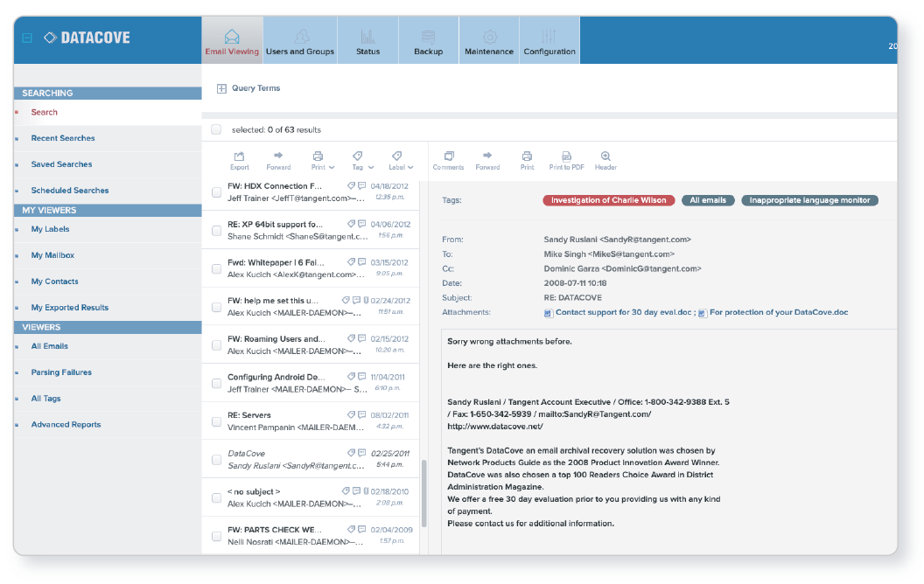The width and height of the screenshot is (924, 584).
Task: Click the Tag icon in the results toolbar
Action: (x=357, y=156)
